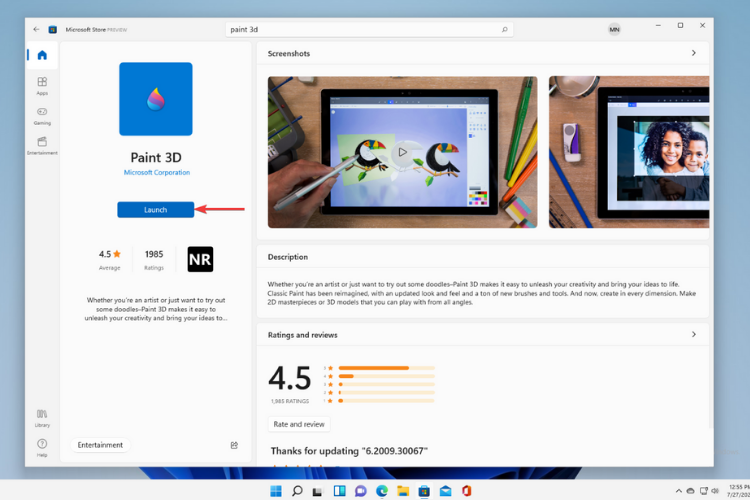Open Task View on taskbar
Screen dimensions: 750x500
click(318, 491)
